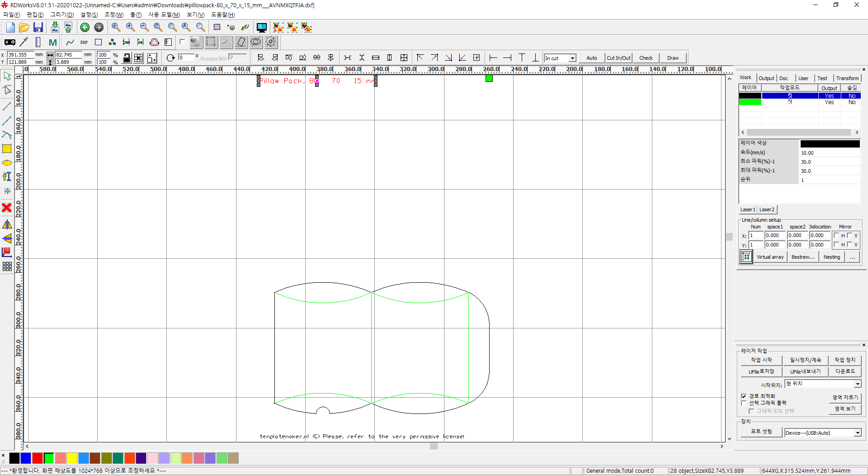Click the Import icon with green down arrow
The width and height of the screenshot is (868, 475).
[55, 28]
